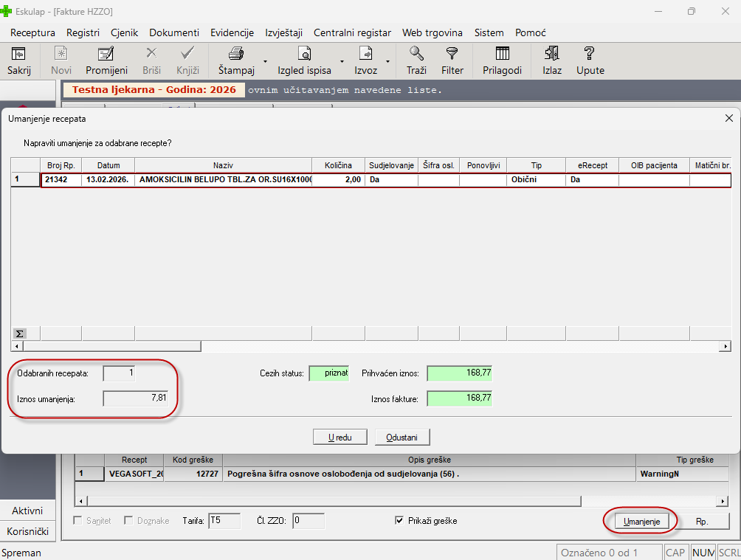Expand the Štampaj dropdown arrow
The image size is (741, 560).
point(265,61)
